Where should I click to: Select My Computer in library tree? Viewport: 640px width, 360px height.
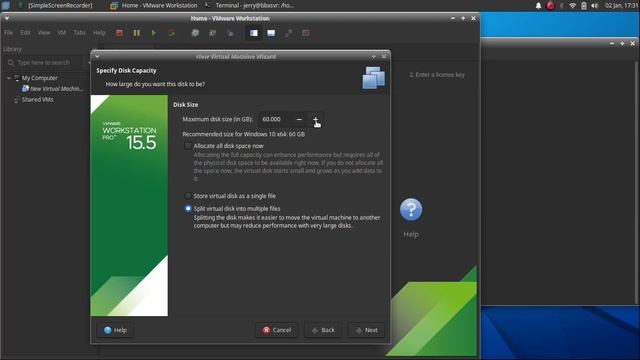tap(40, 78)
